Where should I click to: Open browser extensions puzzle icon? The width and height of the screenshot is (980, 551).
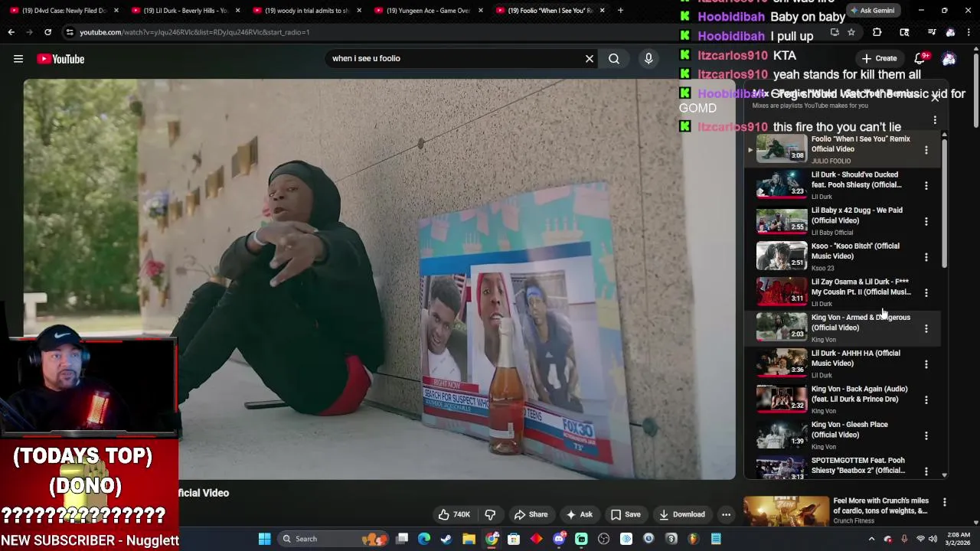click(x=877, y=32)
